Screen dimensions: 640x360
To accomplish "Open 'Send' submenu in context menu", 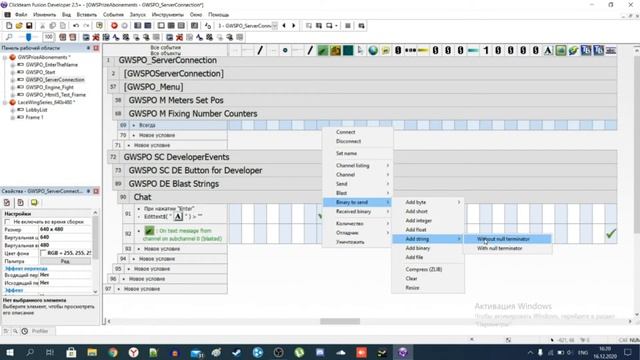I will (x=358, y=184).
